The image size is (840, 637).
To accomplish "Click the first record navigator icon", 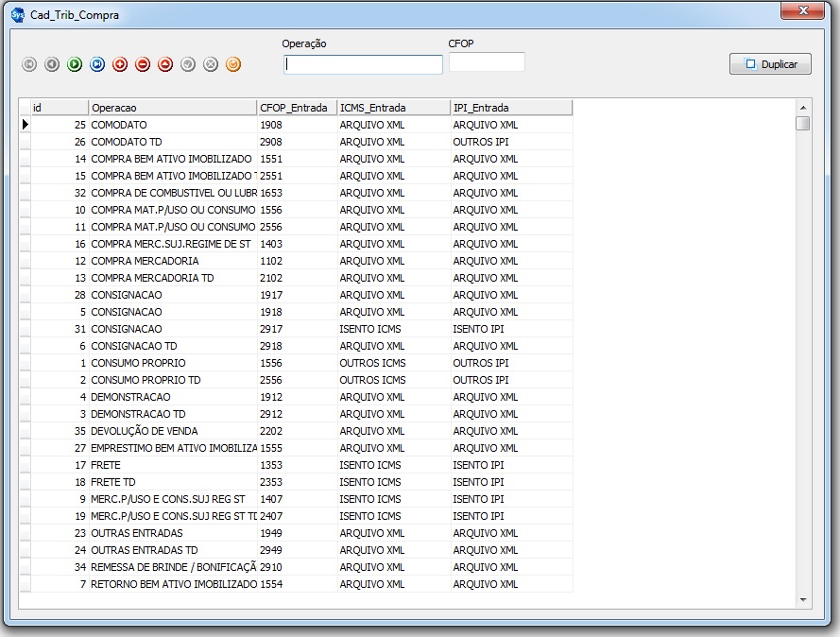I will [x=29, y=64].
